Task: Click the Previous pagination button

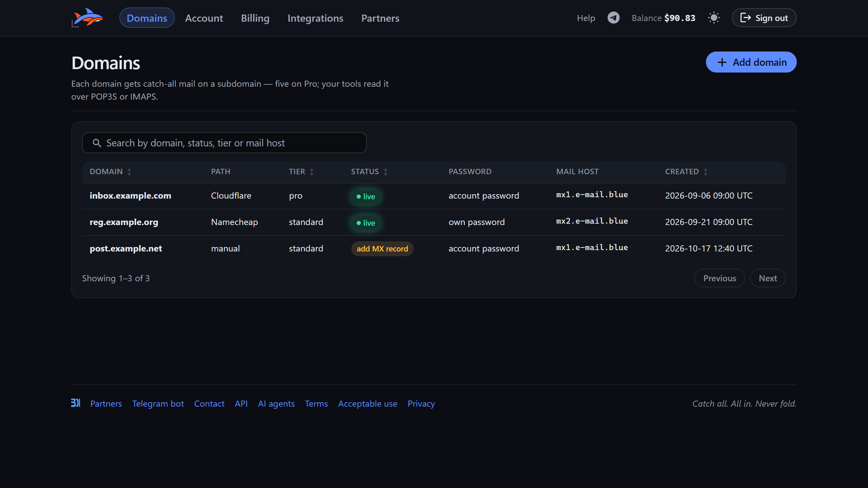Action: click(719, 278)
